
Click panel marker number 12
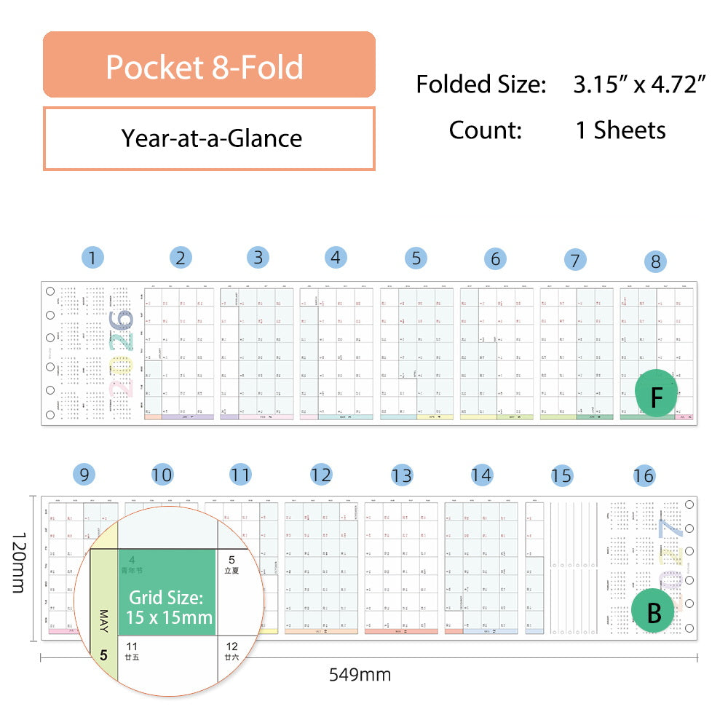[320, 475]
